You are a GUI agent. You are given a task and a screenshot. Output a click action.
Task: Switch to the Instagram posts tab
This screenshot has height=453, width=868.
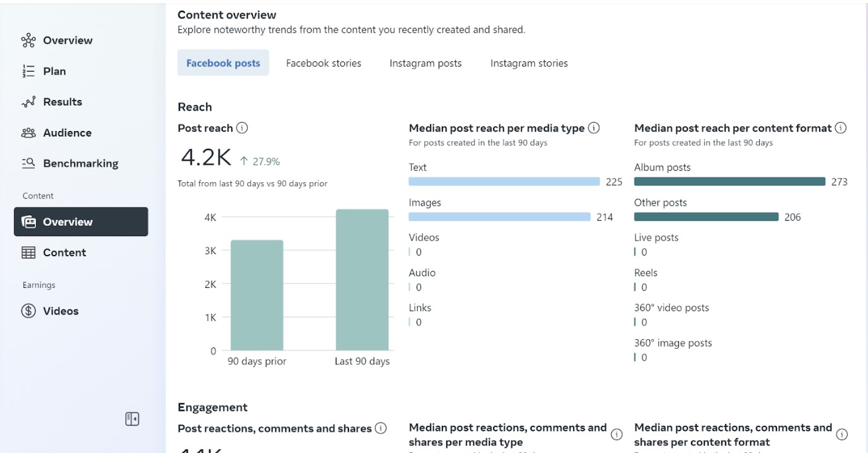[425, 63]
